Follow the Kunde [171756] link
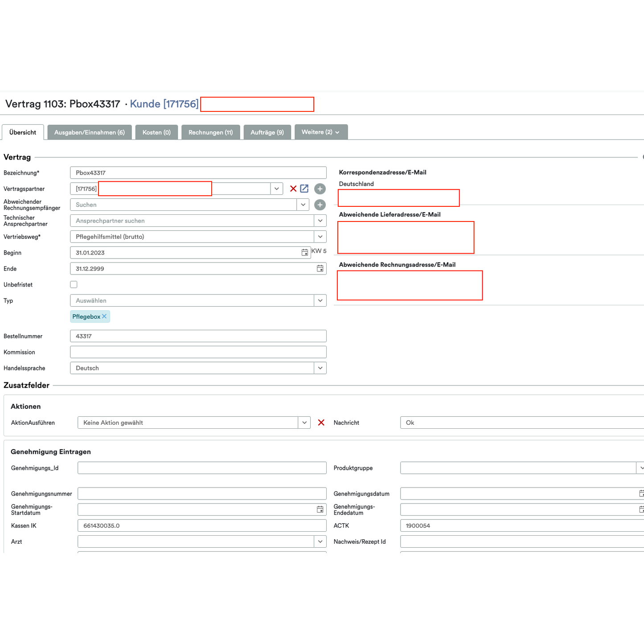Image resolution: width=644 pixels, height=644 pixels. tap(164, 104)
